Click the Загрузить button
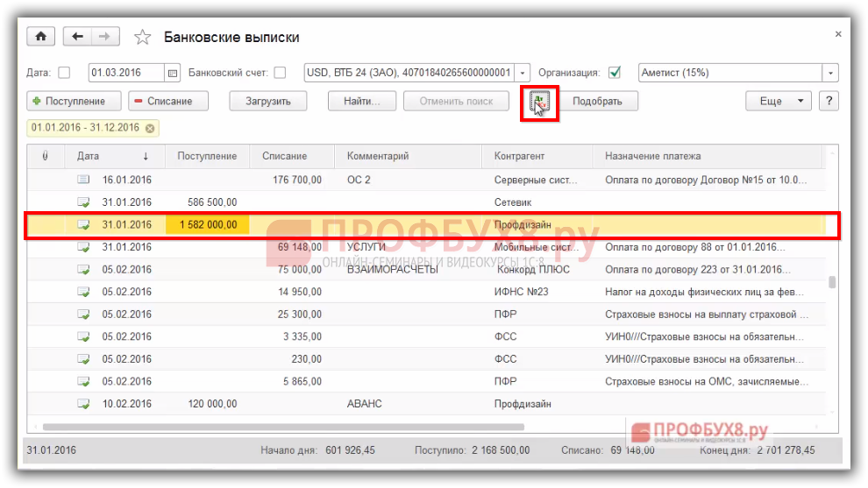Image resolution: width=868 pixels, height=488 pixels. tap(268, 102)
